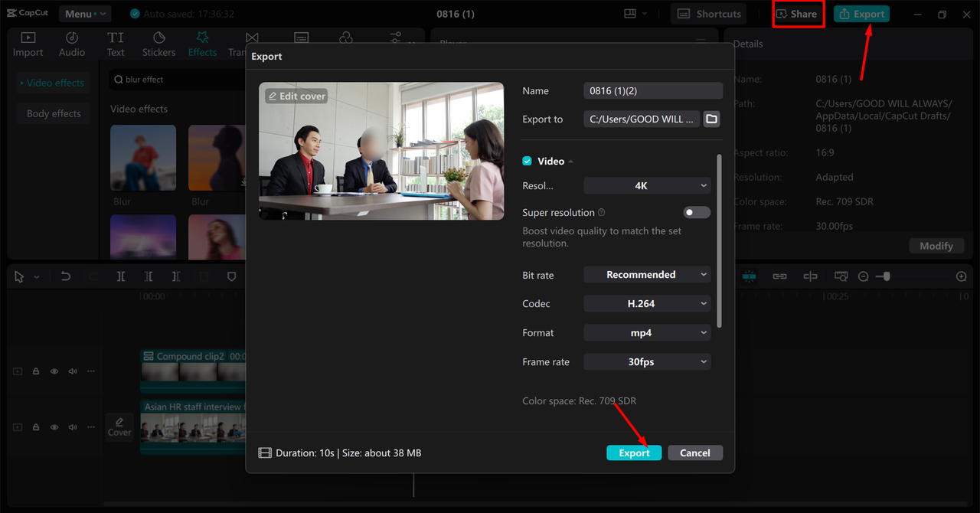The width and height of the screenshot is (980, 513).
Task: Toggle the timeline auto snapping icon
Action: [749, 276]
